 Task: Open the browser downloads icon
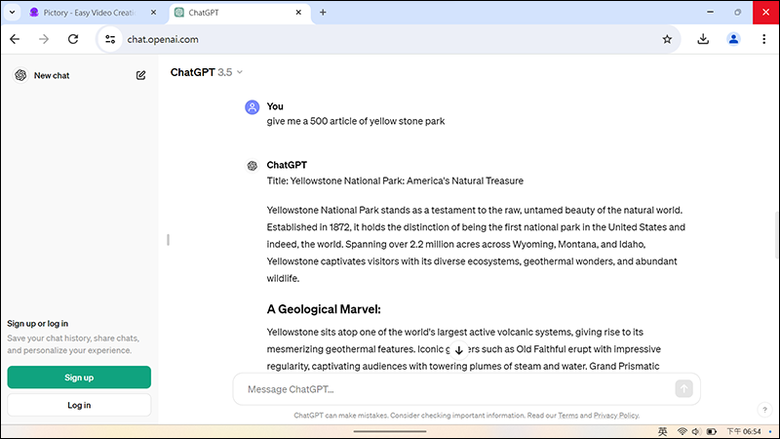(x=703, y=39)
